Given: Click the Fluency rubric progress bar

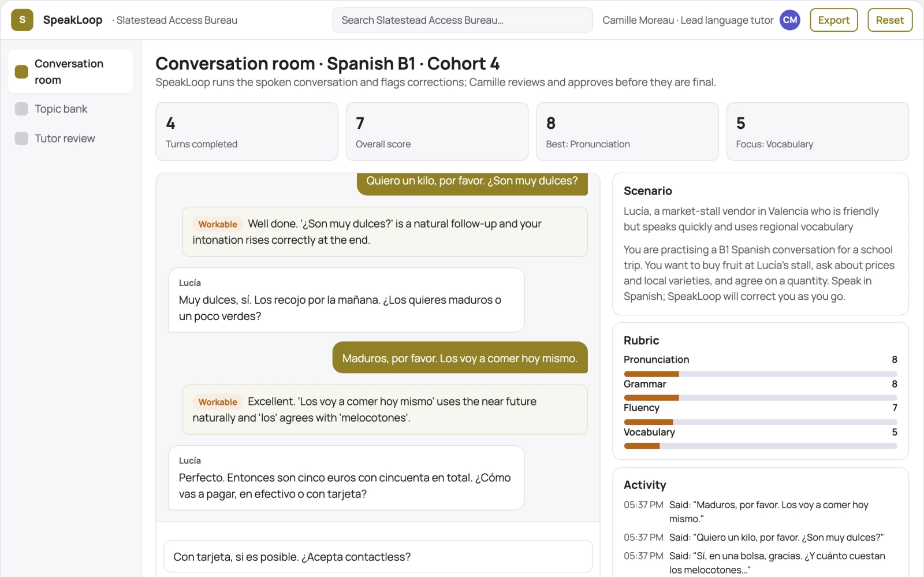Looking at the screenshot, I should (761, 422).
